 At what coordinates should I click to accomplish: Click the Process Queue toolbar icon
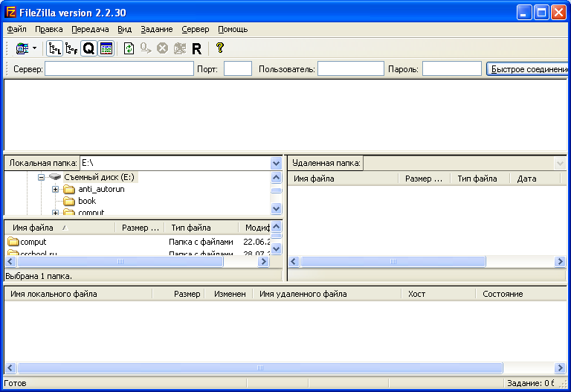(x=146, y=48)
